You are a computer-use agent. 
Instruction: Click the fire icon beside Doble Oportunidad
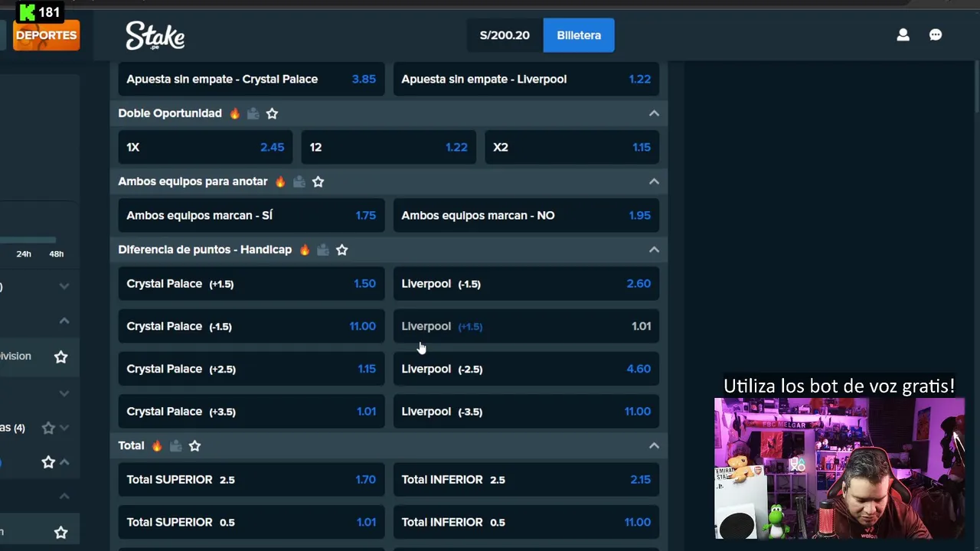(234, 113)
